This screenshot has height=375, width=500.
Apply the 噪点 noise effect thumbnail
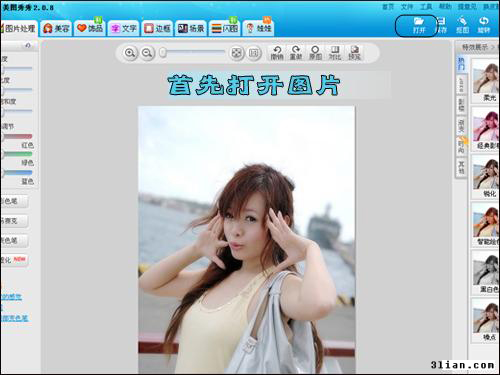pyautogui.click(x=485, y=321)
